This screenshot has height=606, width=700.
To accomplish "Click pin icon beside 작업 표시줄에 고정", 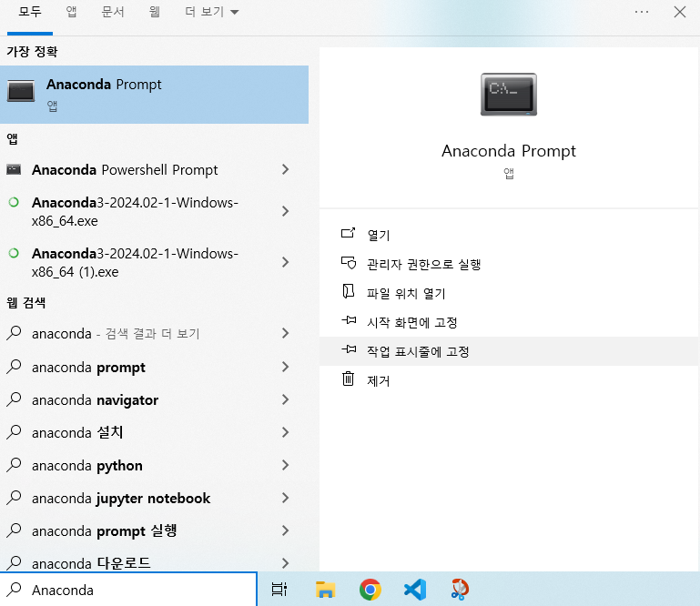I will pyautogui.click(x=349, y=349).
